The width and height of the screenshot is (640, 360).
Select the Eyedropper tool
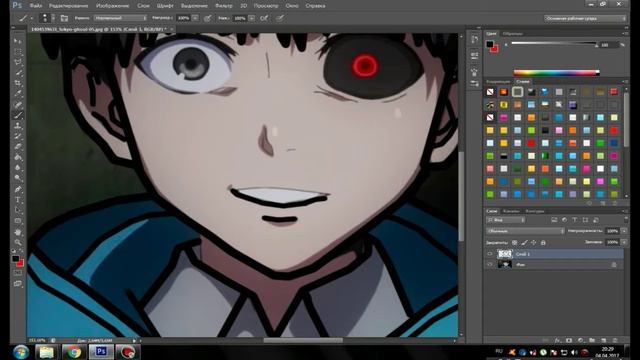[18, 94]
